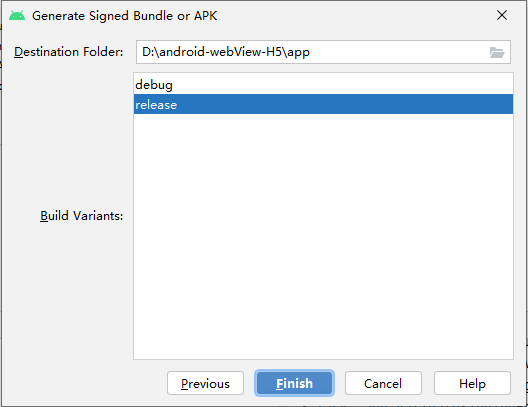Click the green Android logo in title bar
528x407 pixels.
point(17,15)
